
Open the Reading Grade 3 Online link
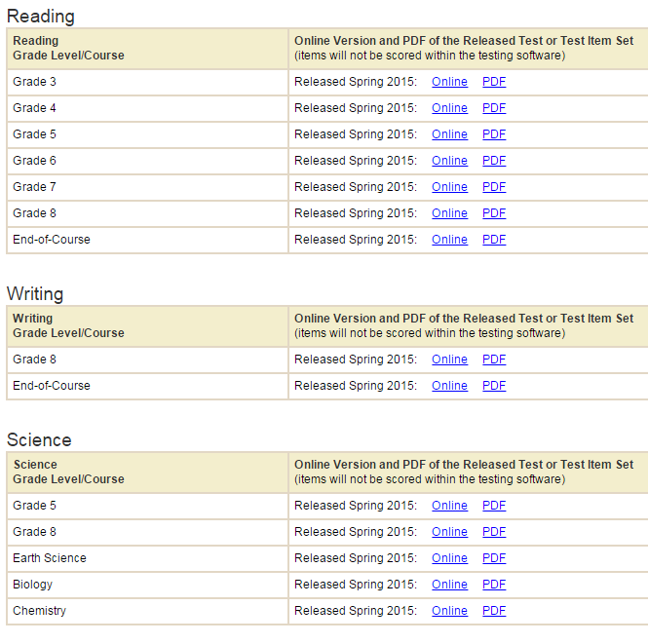tap(449, 82)
